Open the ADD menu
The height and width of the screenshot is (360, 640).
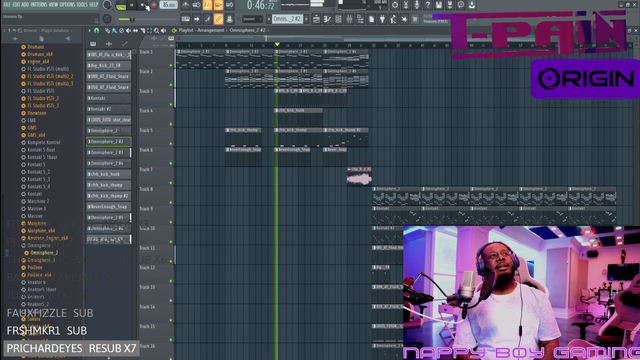25,4
